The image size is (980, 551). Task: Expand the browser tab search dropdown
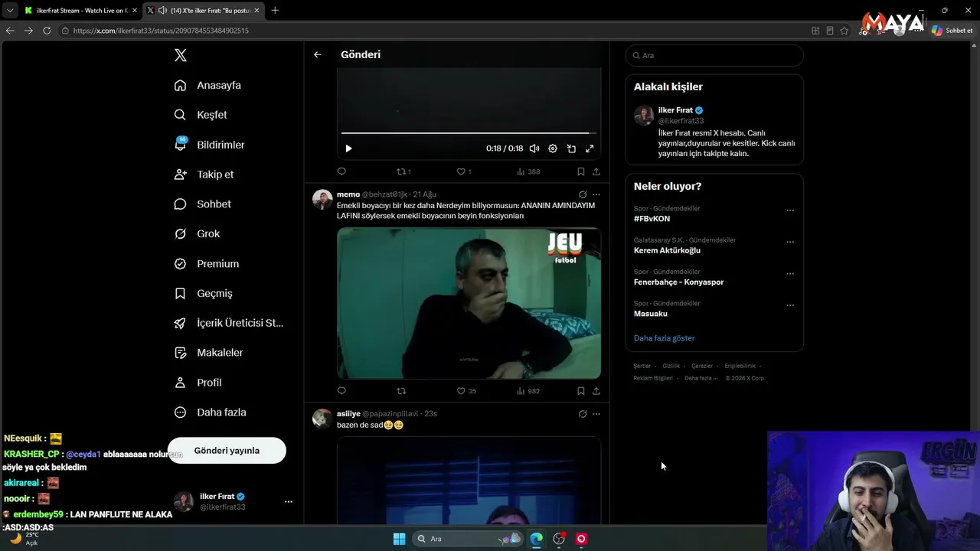tap(10, 11)
